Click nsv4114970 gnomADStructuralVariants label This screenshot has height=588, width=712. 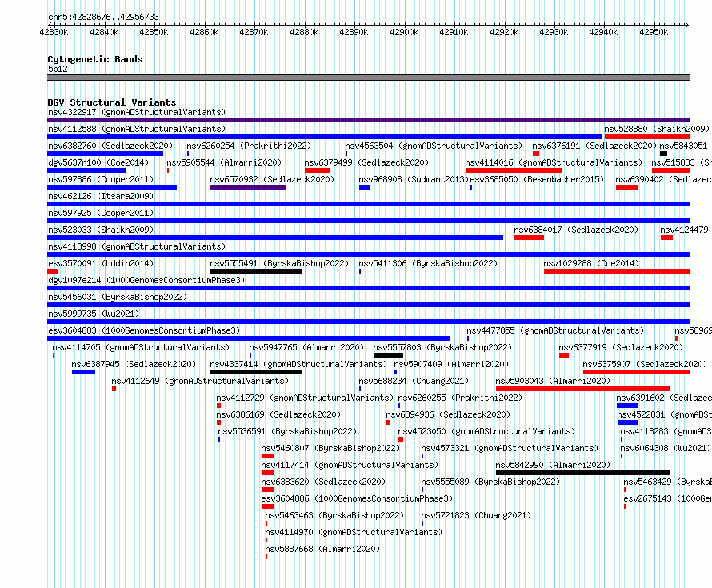pos(354,532)
